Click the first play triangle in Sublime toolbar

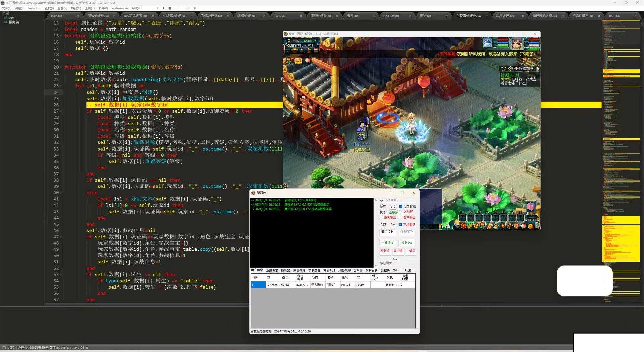(x=158, y=8)
